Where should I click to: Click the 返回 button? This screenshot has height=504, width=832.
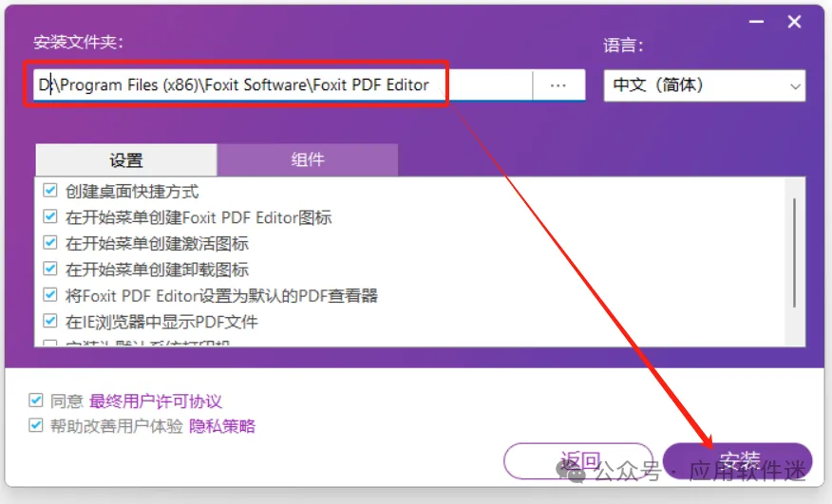pyautogui.click(x=578, y=461)
